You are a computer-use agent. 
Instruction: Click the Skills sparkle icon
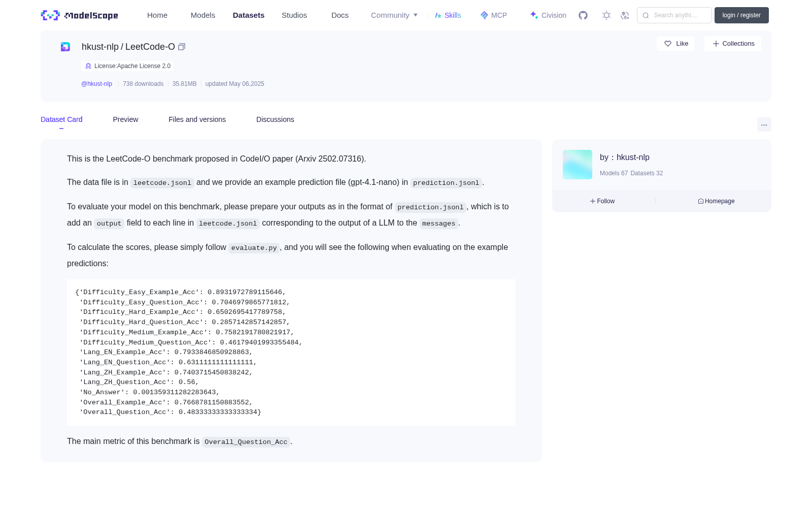pos(438,15)
